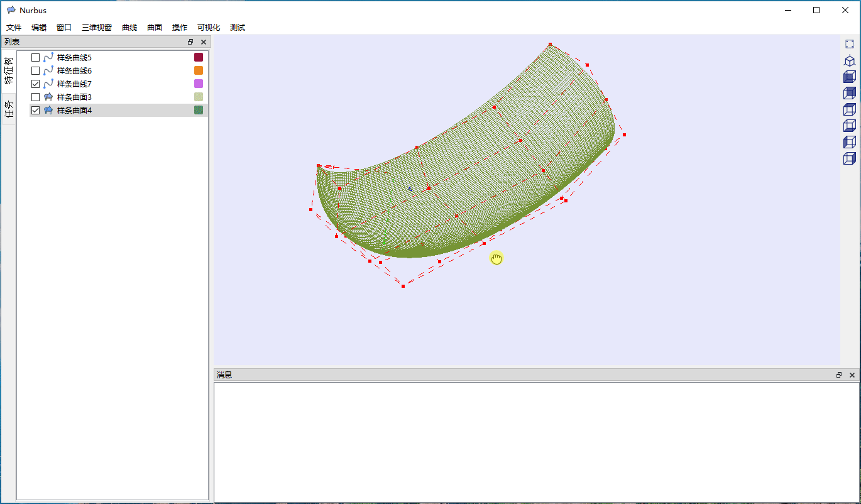This screenshot has height=504, width=861.
Task: Open the color swatch for 样条曲线5
Action: [199, 57]
